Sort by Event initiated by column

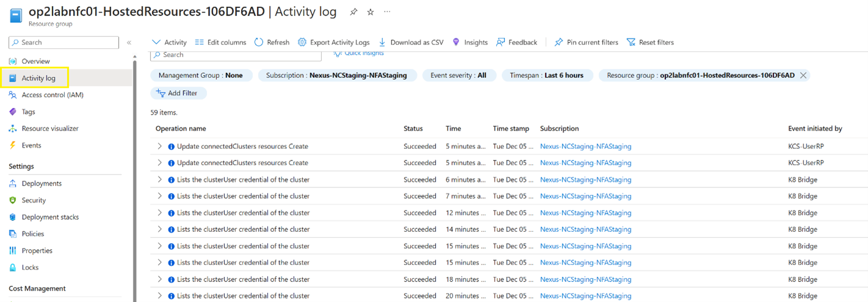tap(815, 129)
